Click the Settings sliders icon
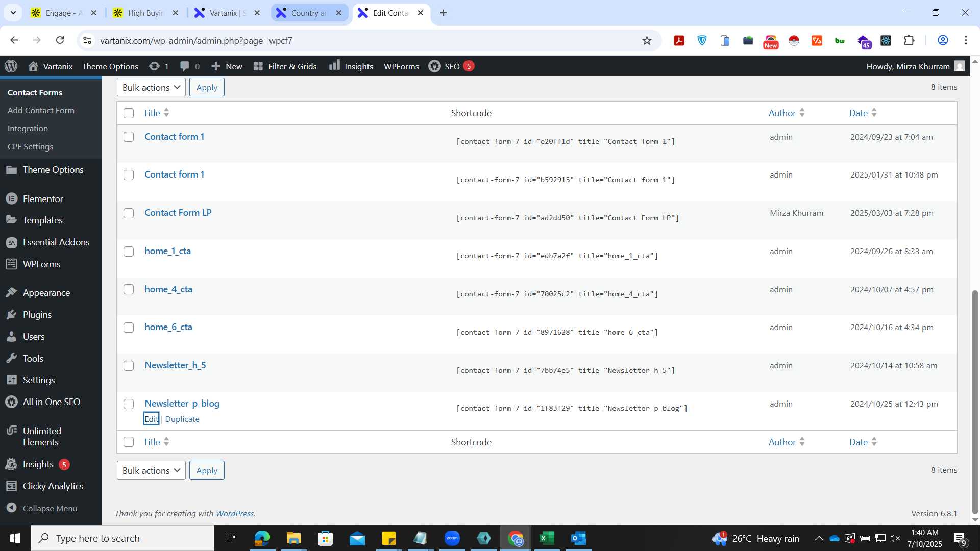 [12, 380]
